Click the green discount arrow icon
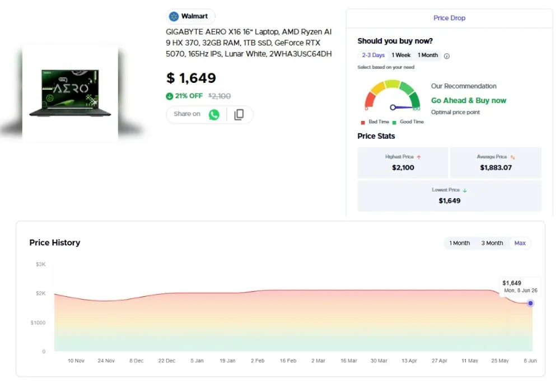 coord(169,96)
